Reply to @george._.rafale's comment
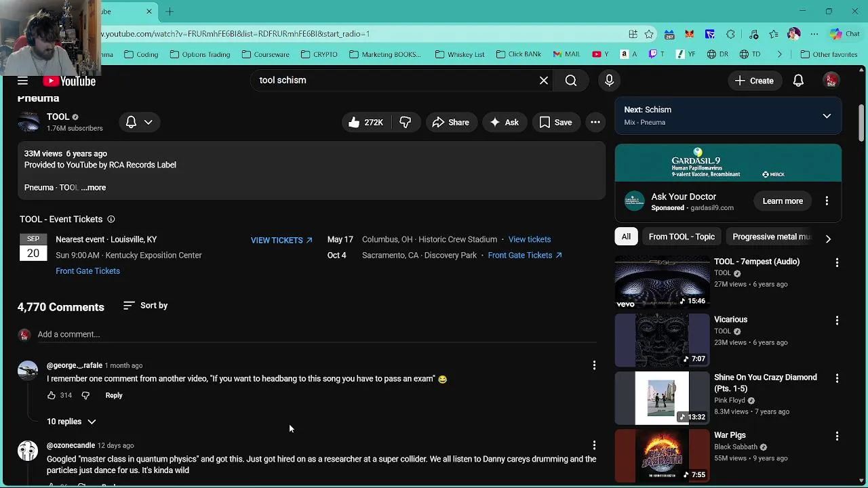 click(x=114, y=395)
